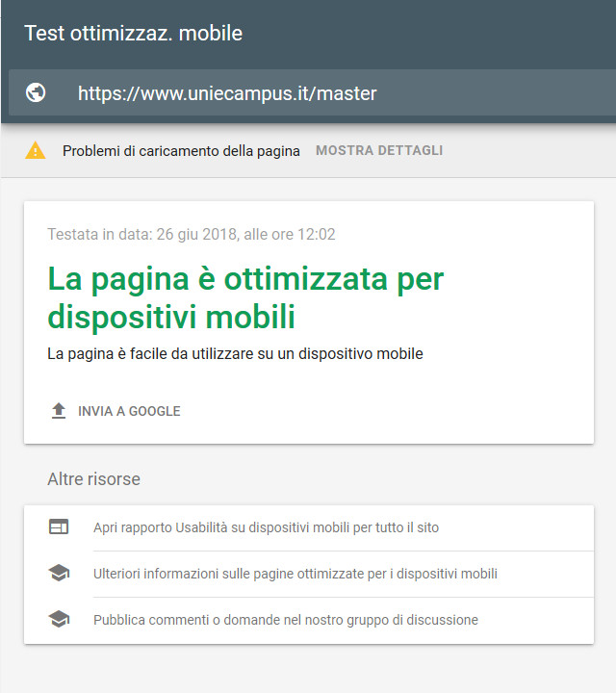The image size is (616, 693).
Task: Click the globe icon beside the URL
Action: (x=36, y=92)
